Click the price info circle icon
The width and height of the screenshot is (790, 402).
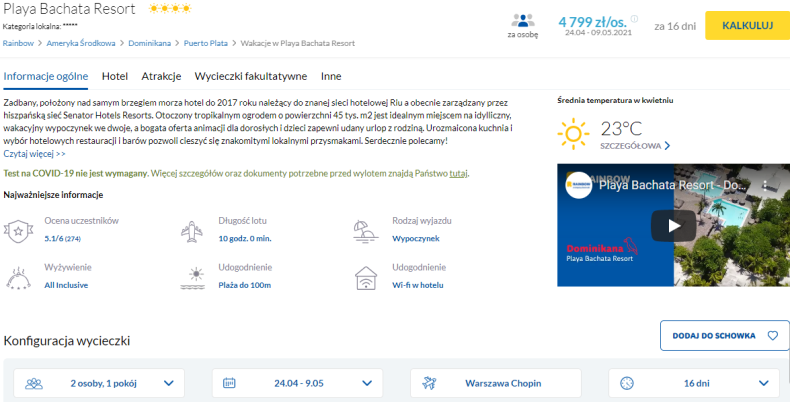tap(634, 19)
